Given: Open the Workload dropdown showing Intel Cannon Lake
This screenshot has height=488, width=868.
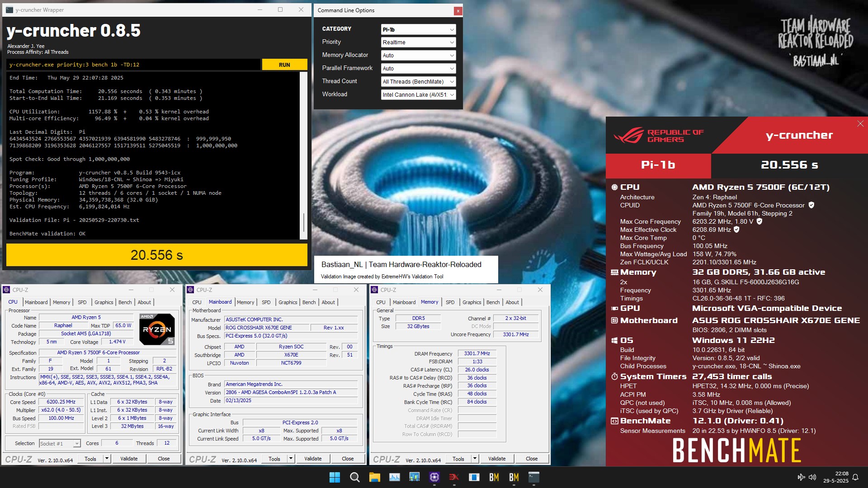Looking at the screenshot, I should (x=418, y=95).
